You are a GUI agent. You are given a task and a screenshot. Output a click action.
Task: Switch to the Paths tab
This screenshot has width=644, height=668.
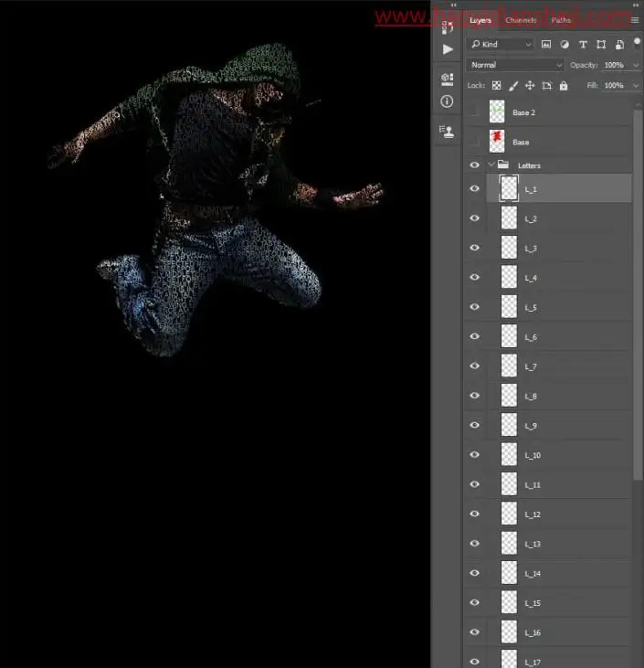point(561,20)
